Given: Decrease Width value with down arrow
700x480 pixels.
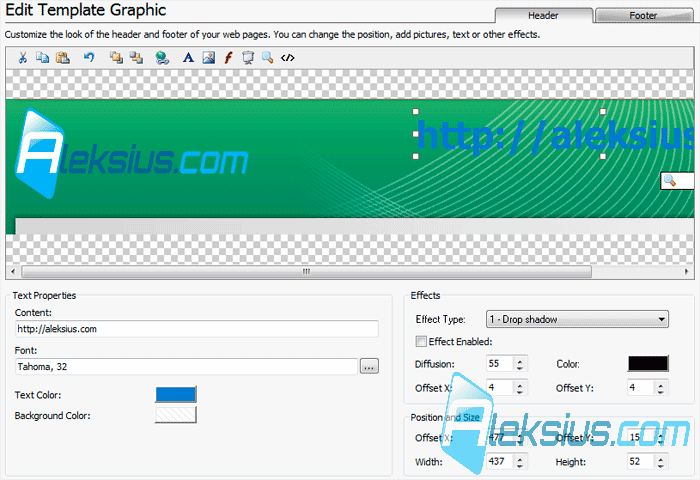Looking at the screenshot, I should tap(520, 465).
